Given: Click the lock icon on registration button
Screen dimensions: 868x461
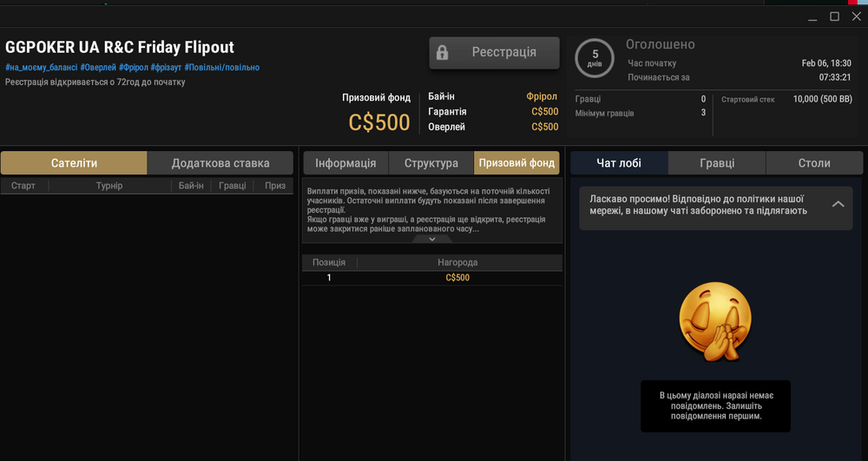Looking at the screenshot, I should click(x=442, y=52).
